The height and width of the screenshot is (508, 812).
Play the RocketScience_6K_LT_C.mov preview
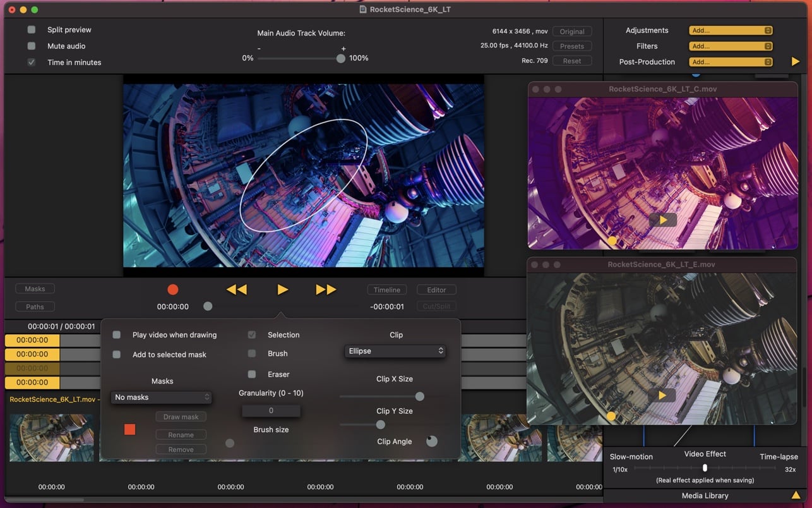[x=662, y=220]
